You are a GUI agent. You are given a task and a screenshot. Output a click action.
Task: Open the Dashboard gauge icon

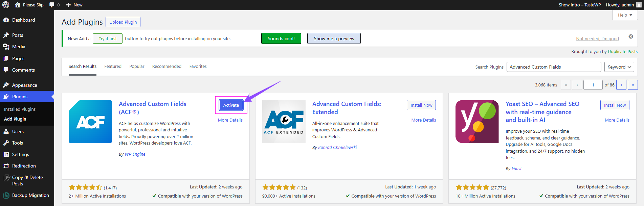point(6,20)
